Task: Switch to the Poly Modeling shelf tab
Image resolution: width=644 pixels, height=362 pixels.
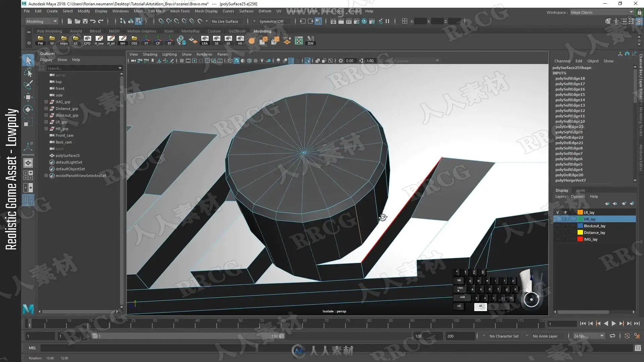Action: click(50, 31)
